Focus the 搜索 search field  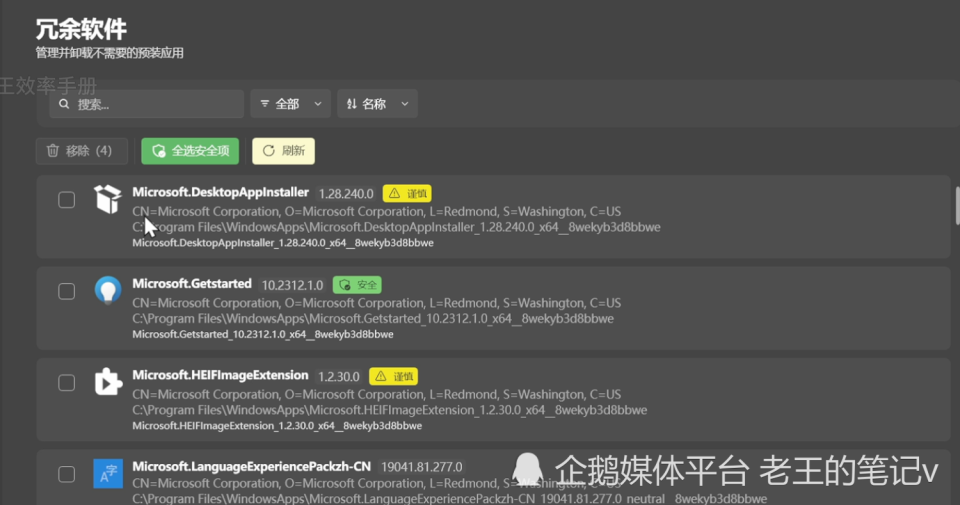tap(147, 104)
